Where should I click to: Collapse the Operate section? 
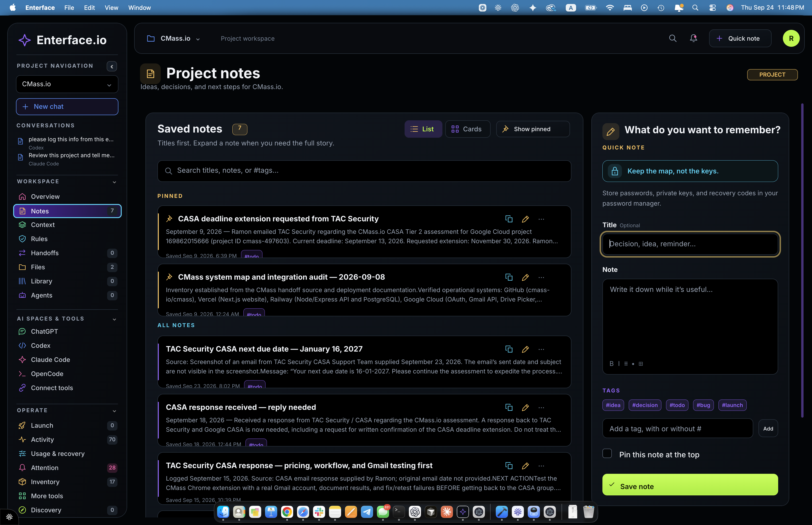114,411
